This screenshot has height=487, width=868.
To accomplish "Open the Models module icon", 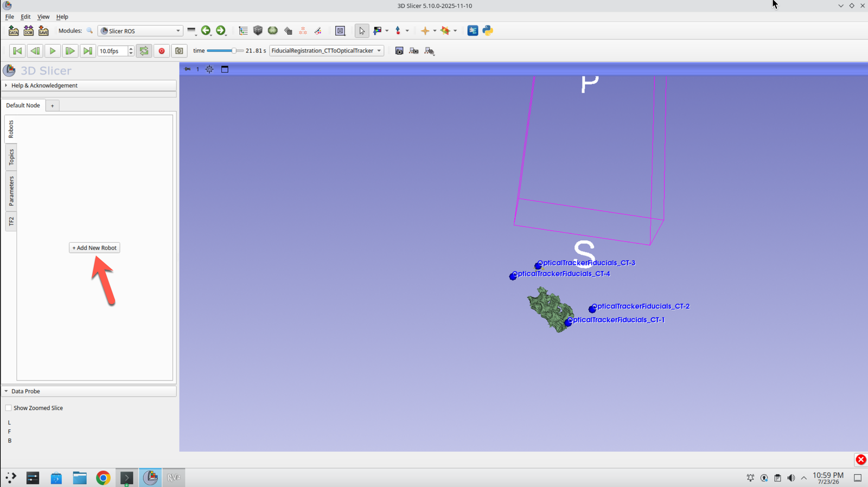I will click(x=288, y=31).
